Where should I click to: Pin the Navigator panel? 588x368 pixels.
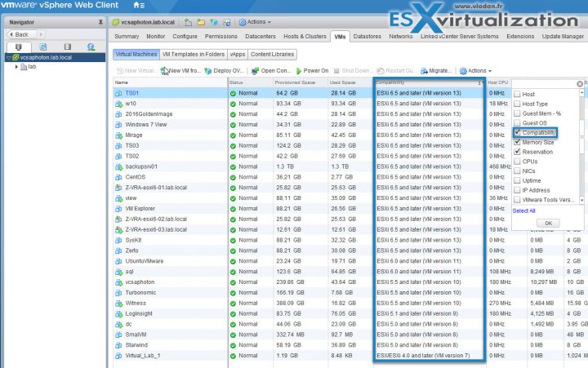click(100, 23)
